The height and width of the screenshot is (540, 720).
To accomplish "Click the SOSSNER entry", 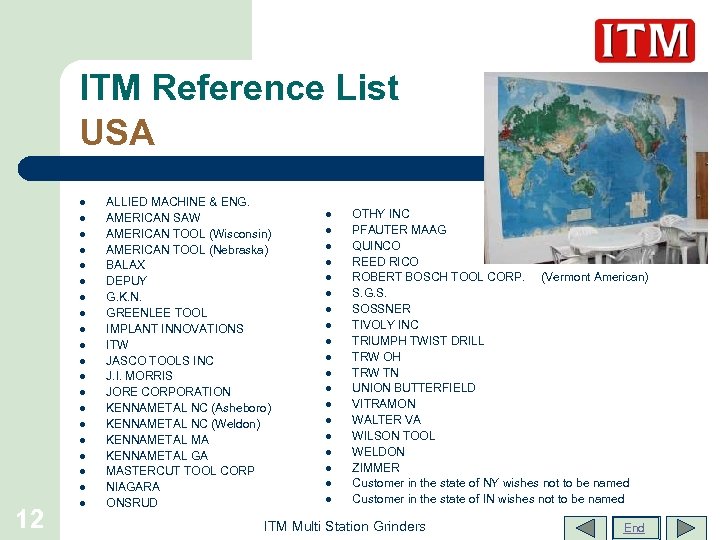I will [381, 309].
